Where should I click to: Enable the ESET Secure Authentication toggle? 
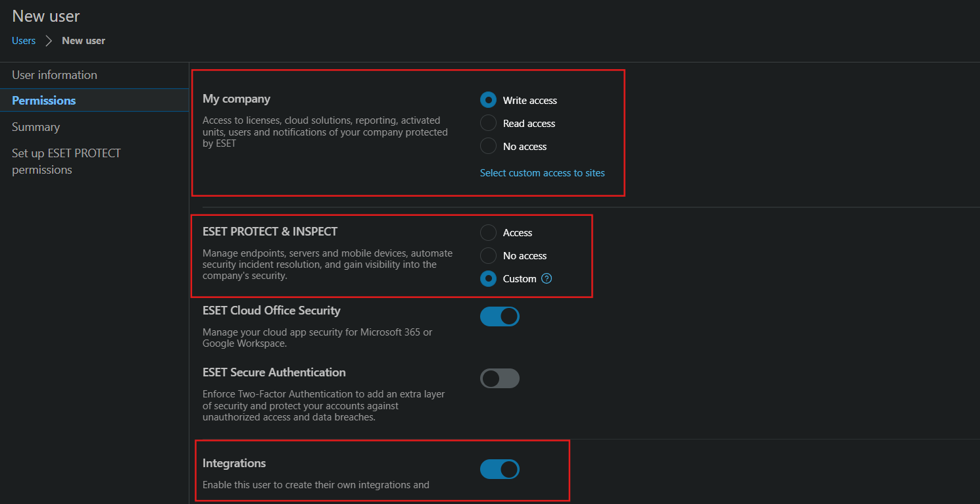tap(499, 378)
